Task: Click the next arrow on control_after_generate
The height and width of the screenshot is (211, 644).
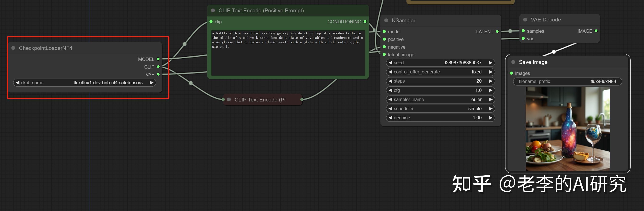Action: tap(490, 72)
